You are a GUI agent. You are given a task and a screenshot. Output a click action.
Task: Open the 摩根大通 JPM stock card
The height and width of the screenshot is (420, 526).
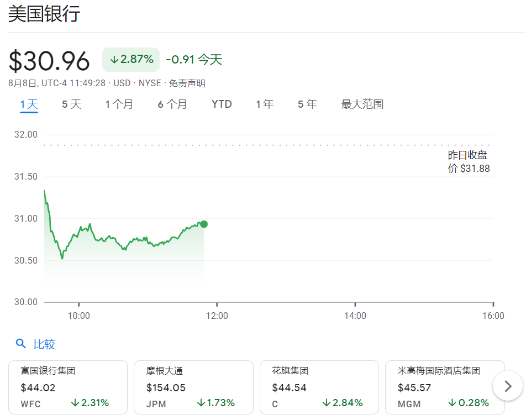coord(193,387)
